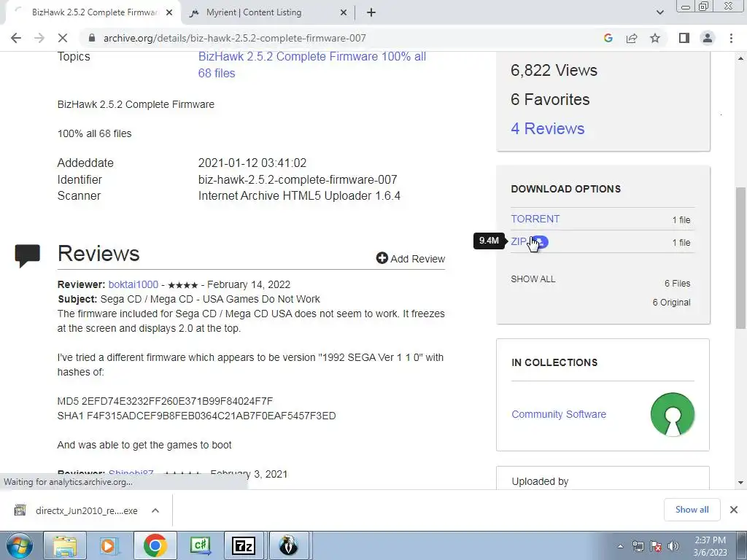Click the volume speaker tray icon
Screen dimensions: 747x560
[x=673, y=547]
